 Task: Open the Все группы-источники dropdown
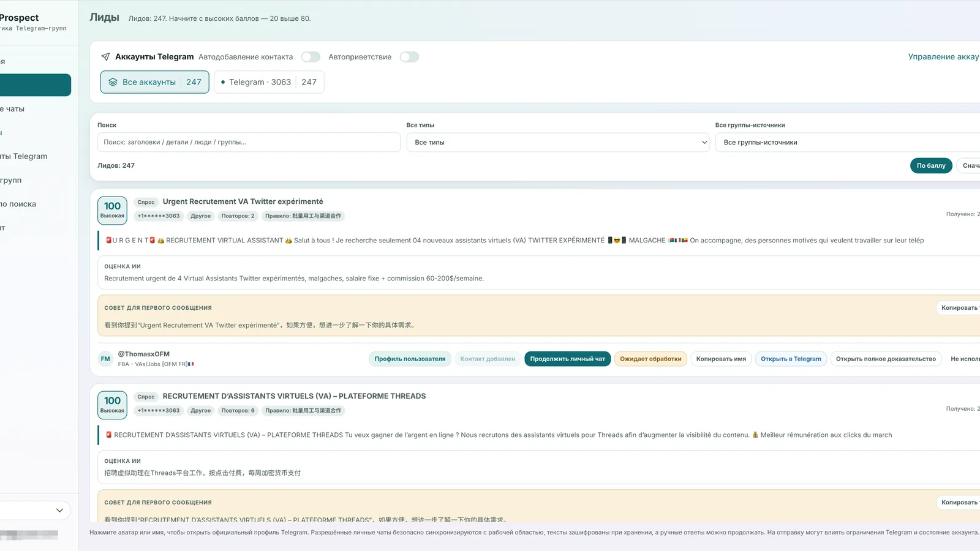[848, 142]
